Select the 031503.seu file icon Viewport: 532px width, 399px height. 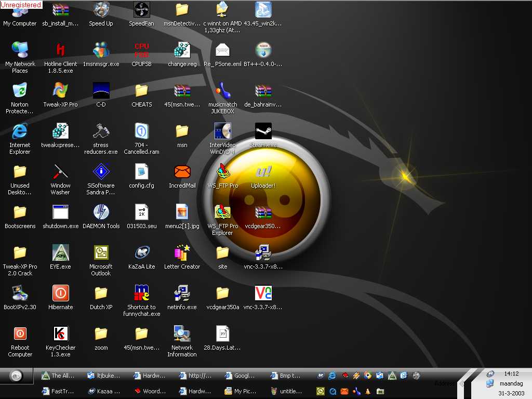141,212
